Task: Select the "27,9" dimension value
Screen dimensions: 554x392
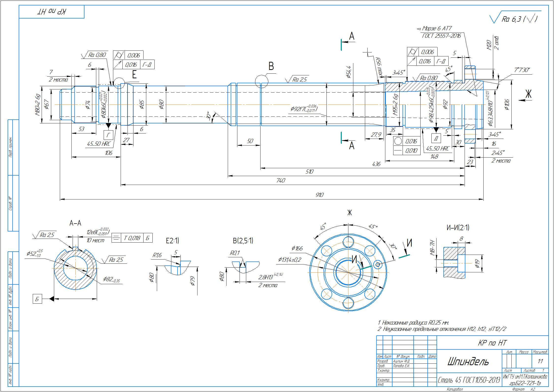Action: tap(376, 135)
